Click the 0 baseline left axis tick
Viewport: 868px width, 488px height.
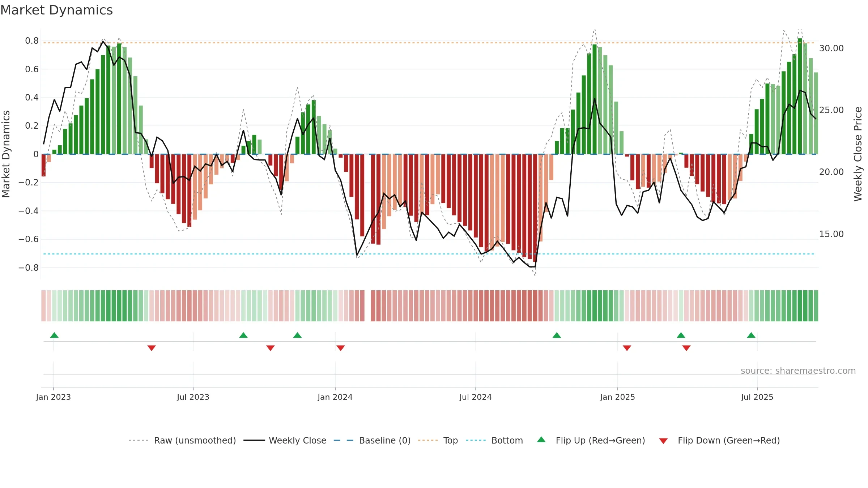pyautogui.click(x=36, y=154)
